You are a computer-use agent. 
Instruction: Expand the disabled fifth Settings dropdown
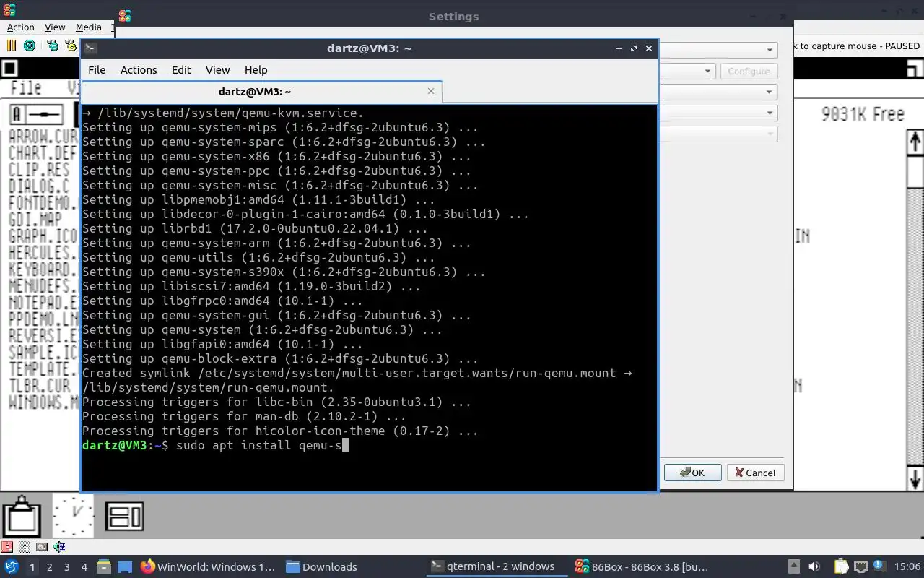(770, 134)
